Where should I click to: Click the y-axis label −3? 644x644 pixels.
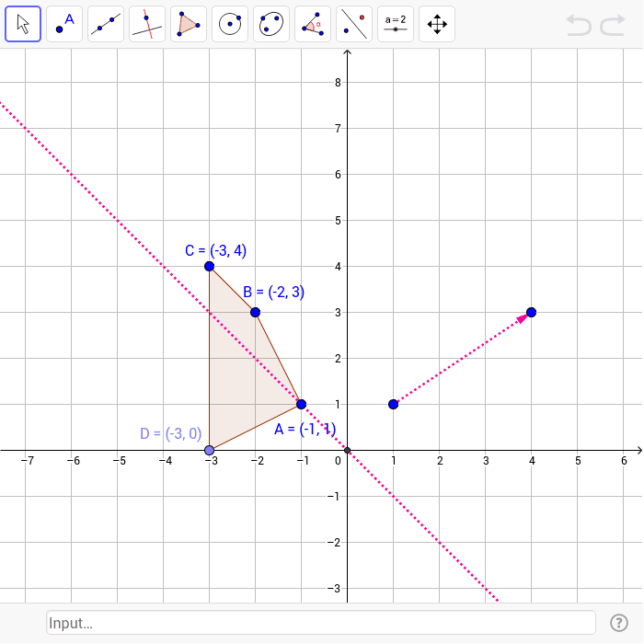pos(334,589)
